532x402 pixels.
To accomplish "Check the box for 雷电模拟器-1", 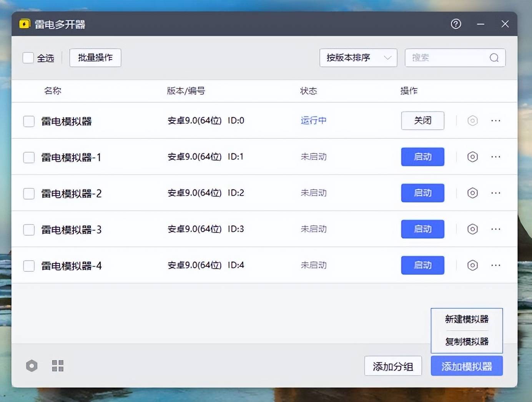I will coord(29,157).
